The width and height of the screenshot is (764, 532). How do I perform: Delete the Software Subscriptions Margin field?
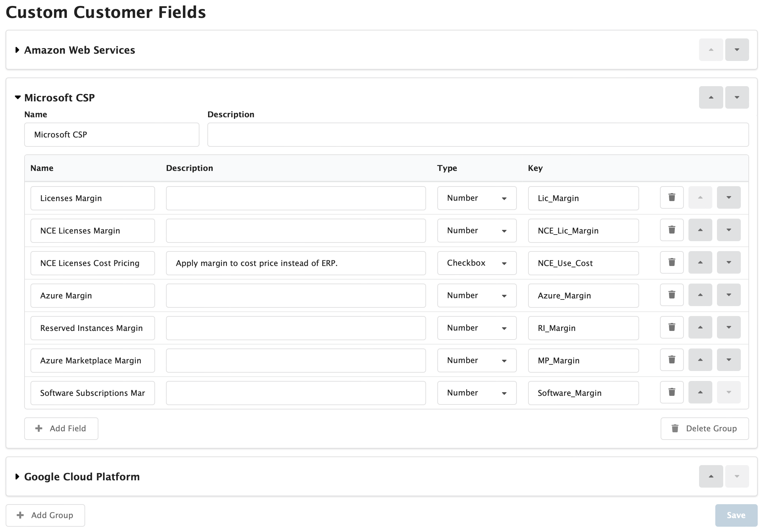[672, 393]
